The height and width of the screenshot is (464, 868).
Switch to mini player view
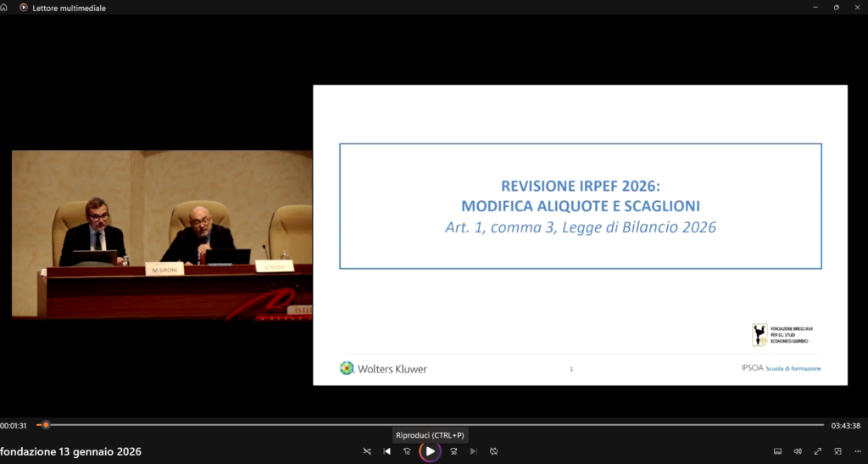click(838, 451)
